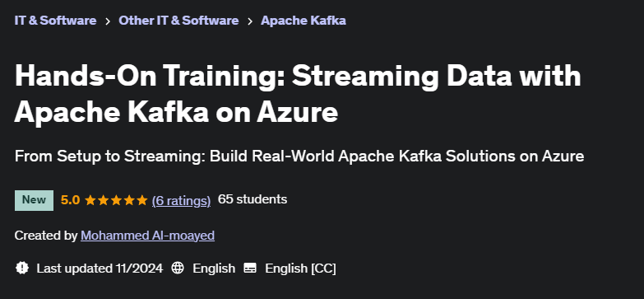Click the English language text beside the globe

pos(214,269)
